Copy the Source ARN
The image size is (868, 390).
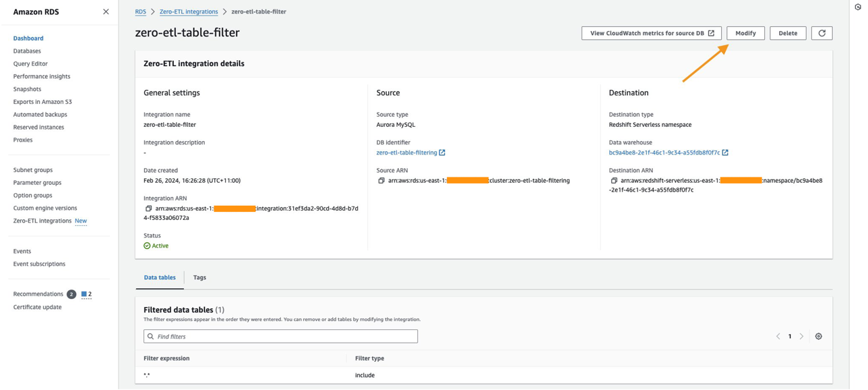coord(381,181)
